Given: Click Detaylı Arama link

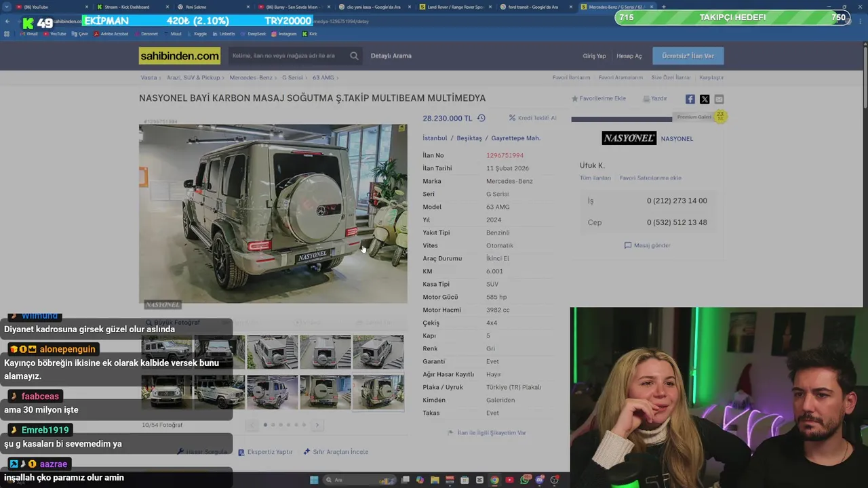Looking at the screenshot, I should [391, 56].
